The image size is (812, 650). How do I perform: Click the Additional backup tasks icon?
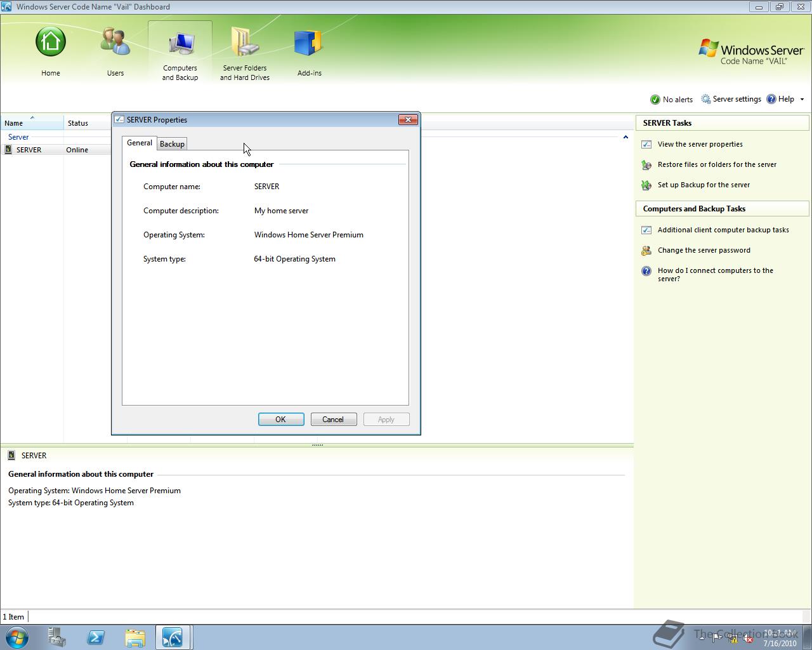(646, 230)
